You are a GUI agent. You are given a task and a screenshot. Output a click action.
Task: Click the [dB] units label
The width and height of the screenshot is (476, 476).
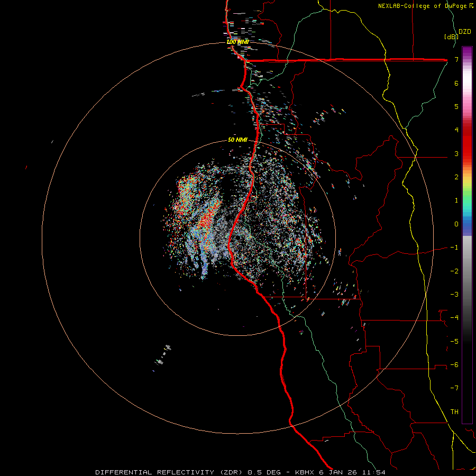coord(451,36)
